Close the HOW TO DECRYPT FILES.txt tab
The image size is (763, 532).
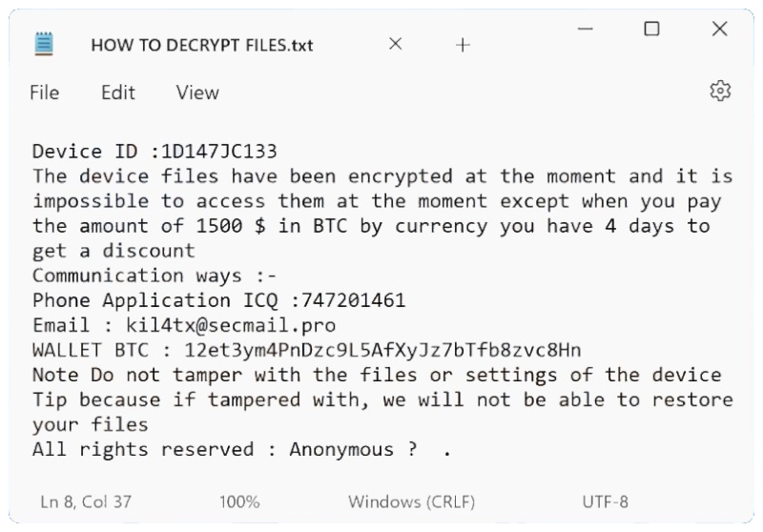(x=396, y=45)
